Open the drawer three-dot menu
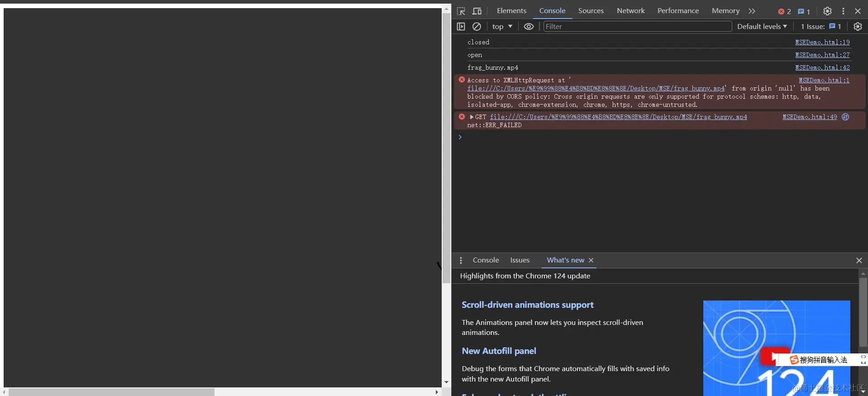 pyautogui.click(x=461, y=260)
